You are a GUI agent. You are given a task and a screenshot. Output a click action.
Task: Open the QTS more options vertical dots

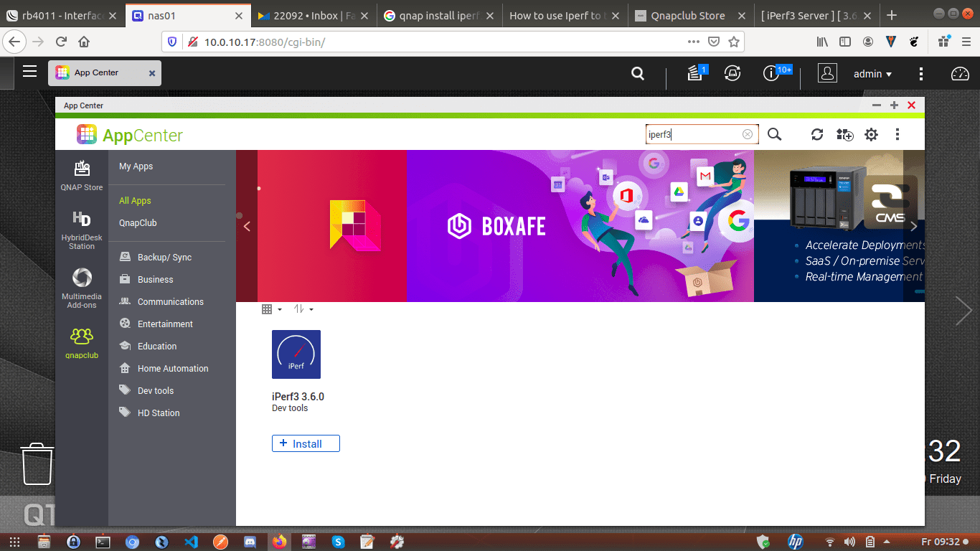pyautogui.click(x=921, y=73)
